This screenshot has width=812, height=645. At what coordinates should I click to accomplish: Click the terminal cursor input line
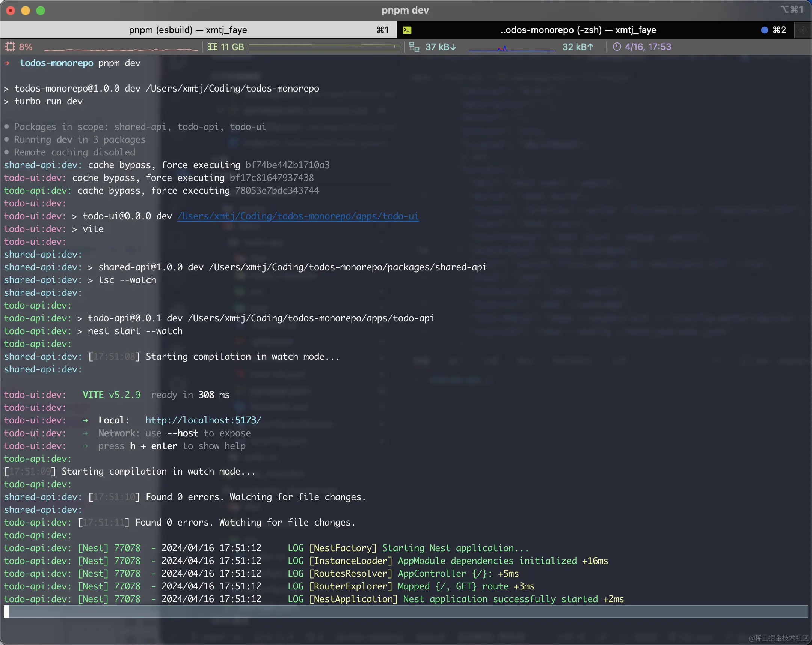point(406,612)
